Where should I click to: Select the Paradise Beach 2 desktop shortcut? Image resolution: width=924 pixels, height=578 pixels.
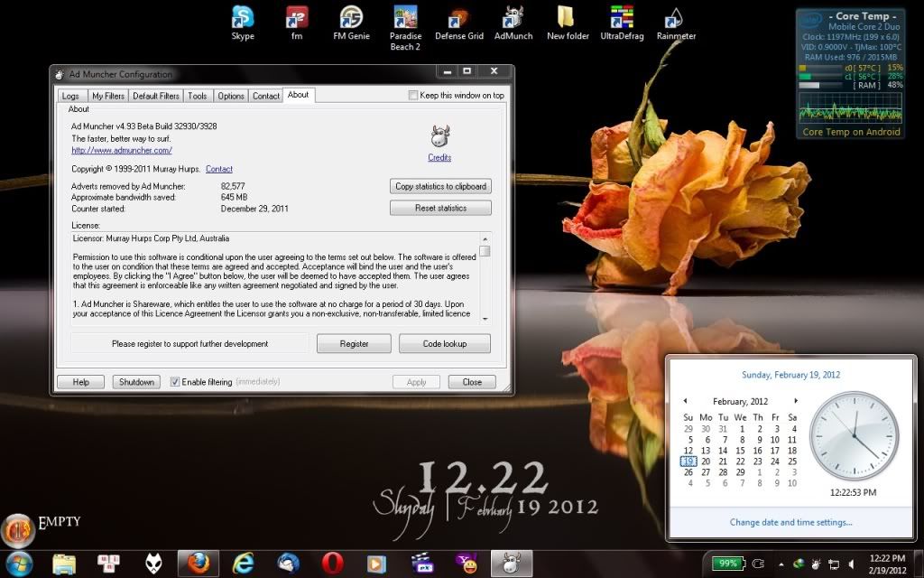405,28
